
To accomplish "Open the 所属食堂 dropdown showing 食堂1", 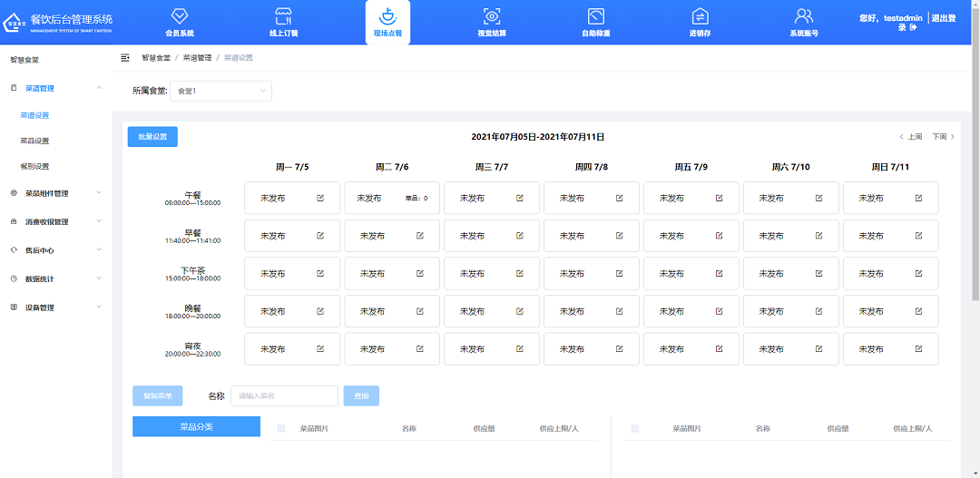I will pos(220,91).
